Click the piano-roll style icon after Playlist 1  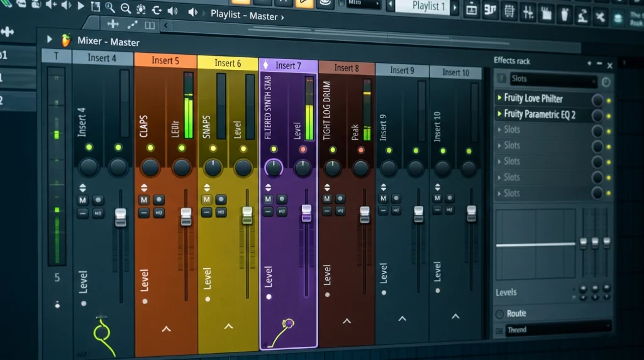point(490,10)
